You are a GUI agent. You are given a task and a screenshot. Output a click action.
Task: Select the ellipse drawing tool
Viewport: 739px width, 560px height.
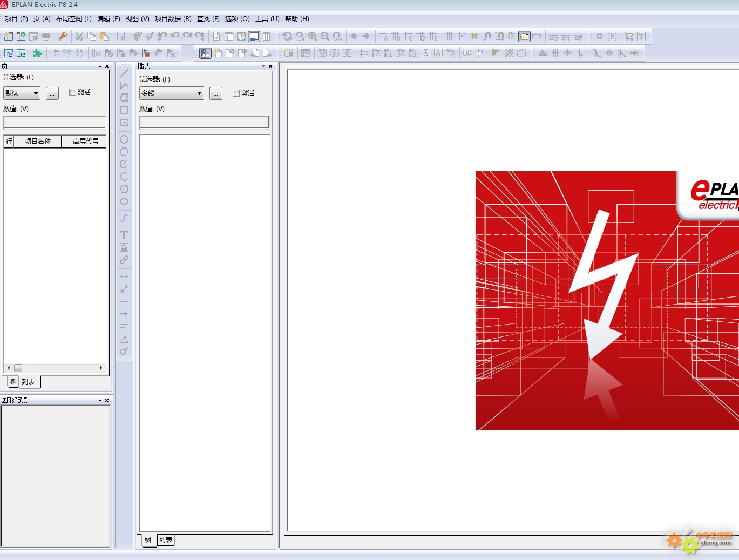[124, 201]
